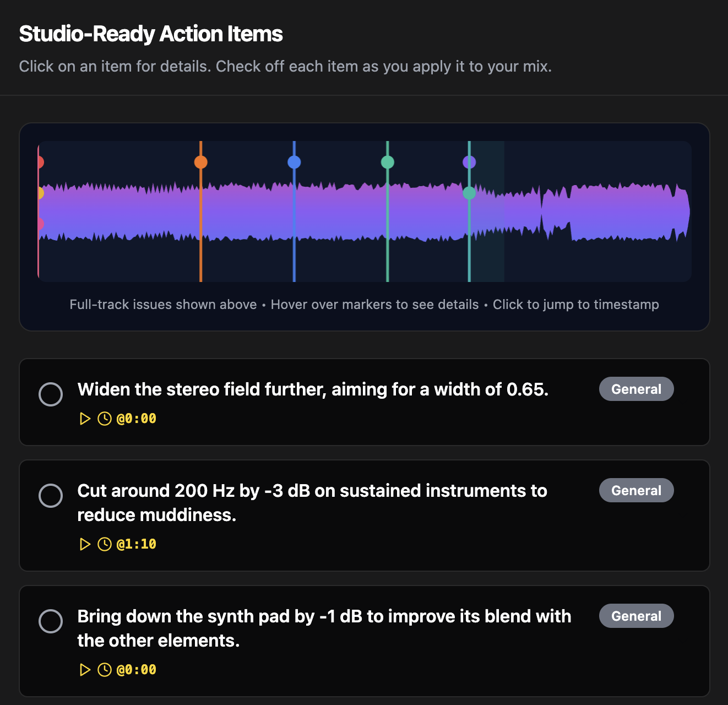
Task: Check off the synth pad blend item
Action: (x=51, y=621)
